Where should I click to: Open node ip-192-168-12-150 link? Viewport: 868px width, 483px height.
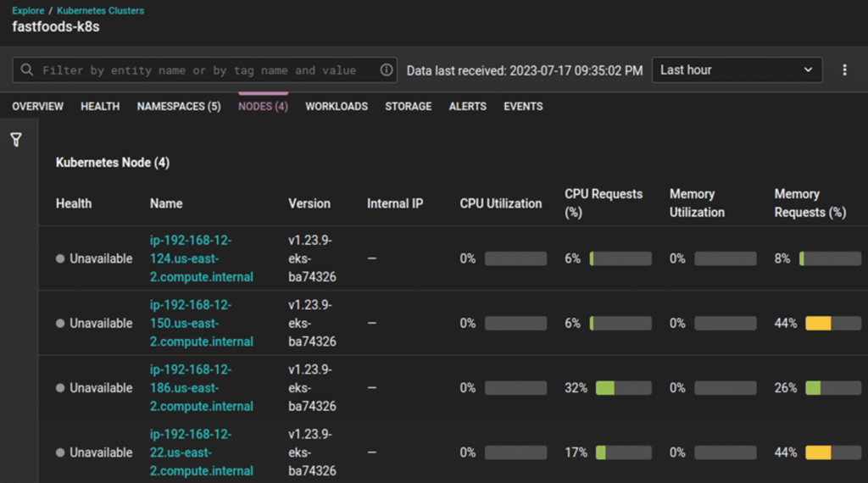pyautogui.click(x=202, y=323)
